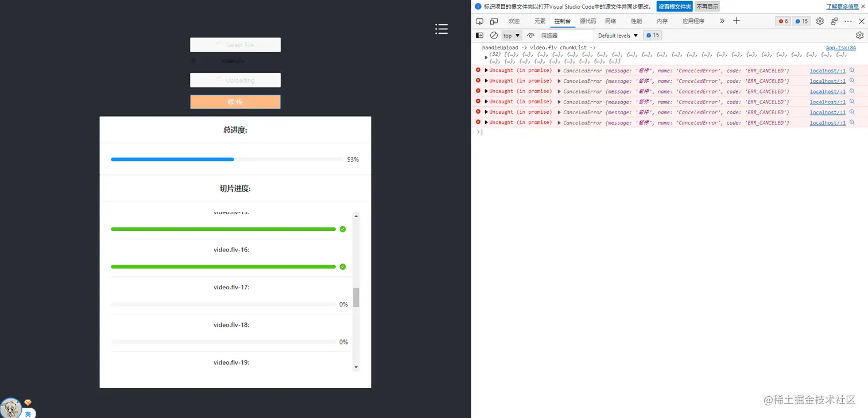Open the top context dropdown
This screenshot has width=868, height=418.
[x=511, y=36]
